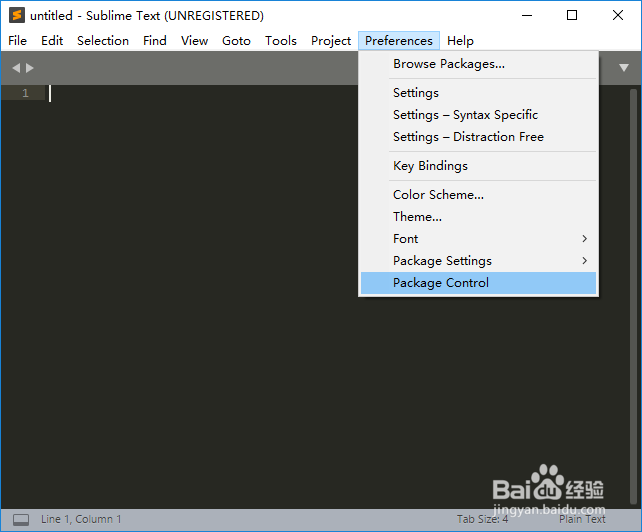Screen dimensions: 642x532
Task: Open the Tools menu
Action: pyautogui.click(x=280, y=41)
